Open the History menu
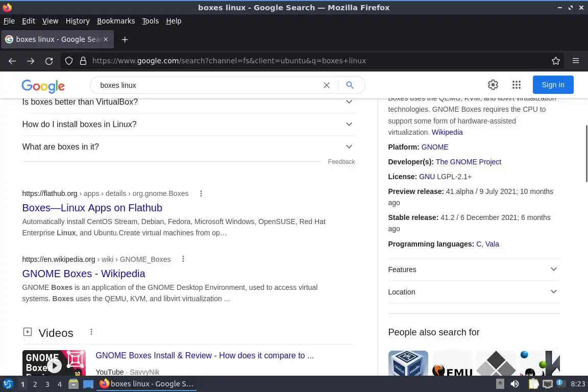Viewport: 588px width, 392px height. (x=78, y=21)
